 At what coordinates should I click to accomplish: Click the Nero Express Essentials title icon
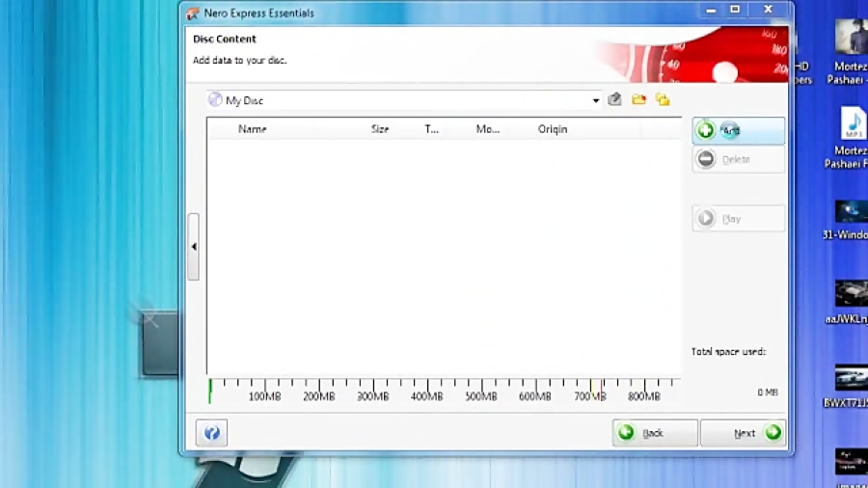193,14
